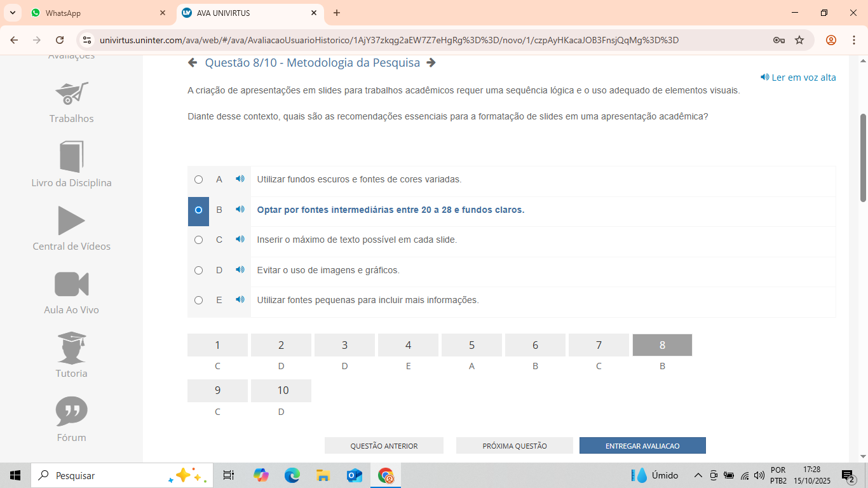This screenshot has height=488, width=868.
Task: Open the Fórum quote bubble icon
Action: tap(72, 411)
